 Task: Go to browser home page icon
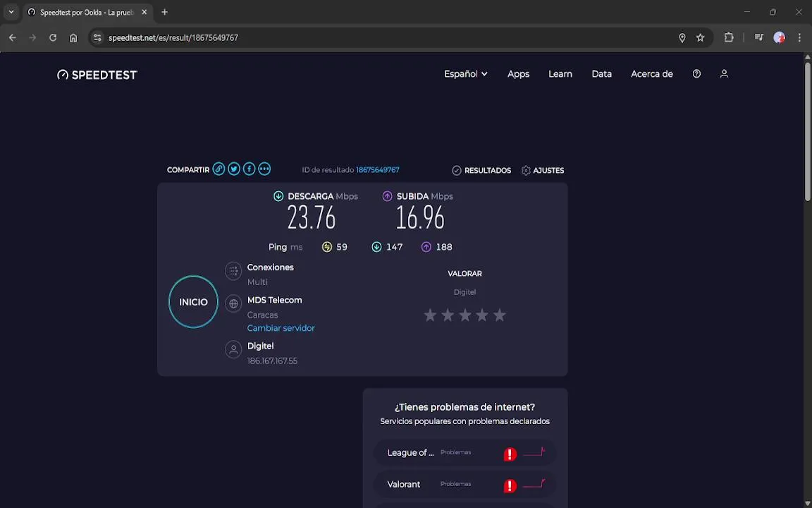coord(73,37)
